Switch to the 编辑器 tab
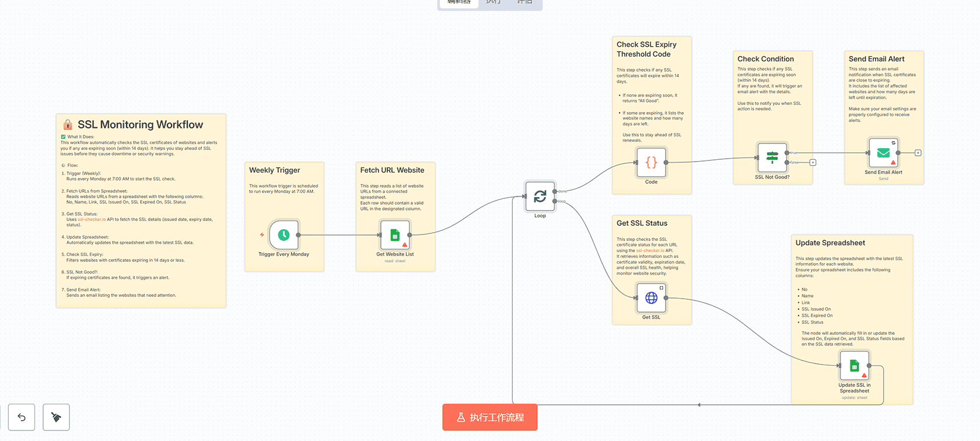 [459, 3]
